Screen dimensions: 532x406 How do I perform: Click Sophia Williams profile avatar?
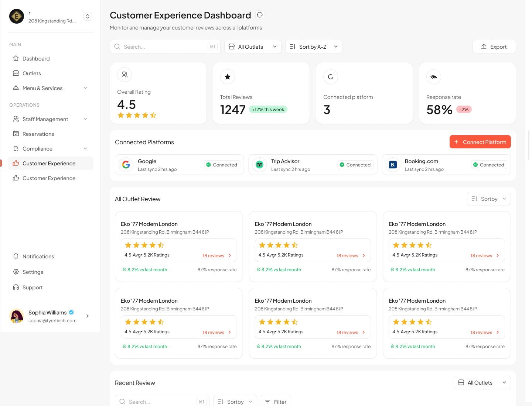point(17,316)
